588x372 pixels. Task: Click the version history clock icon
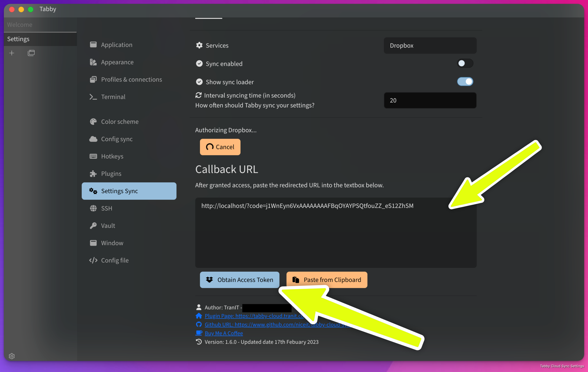pyautogui.click(x=199, y=342)
